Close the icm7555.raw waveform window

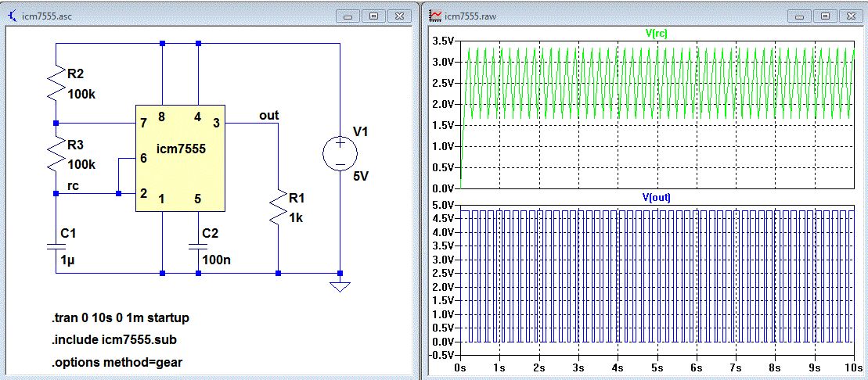click(848, 15)
